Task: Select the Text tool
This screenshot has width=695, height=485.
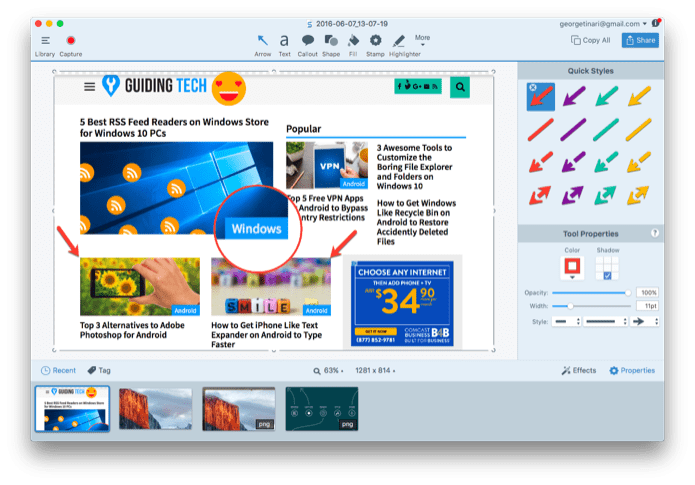Action: (x=284, y=46)
